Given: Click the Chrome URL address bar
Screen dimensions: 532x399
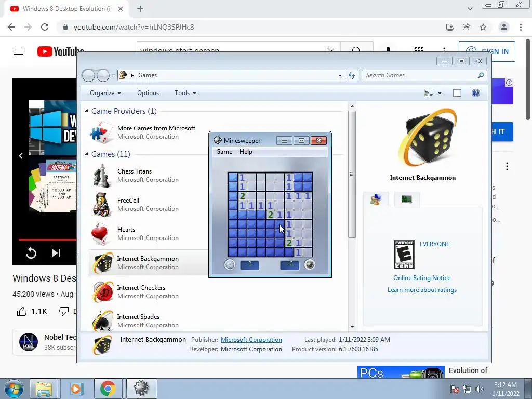Looking at the screenshot, I should coord(251,27).
